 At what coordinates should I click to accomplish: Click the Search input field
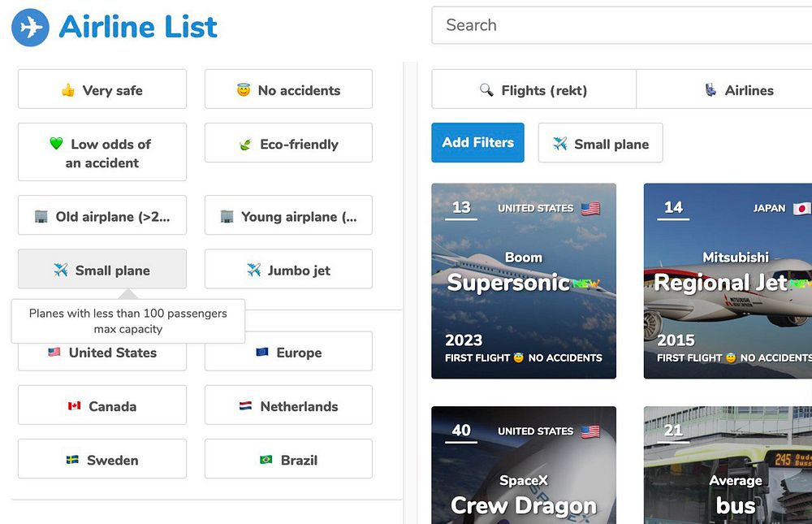(621, 25)
